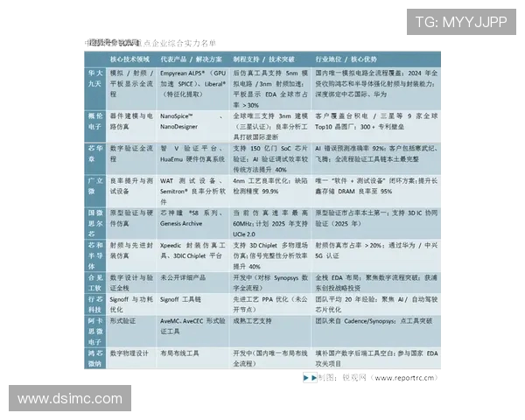Click the 芯和半导体 row label
The image size is (525, 420).
(95, 255)
